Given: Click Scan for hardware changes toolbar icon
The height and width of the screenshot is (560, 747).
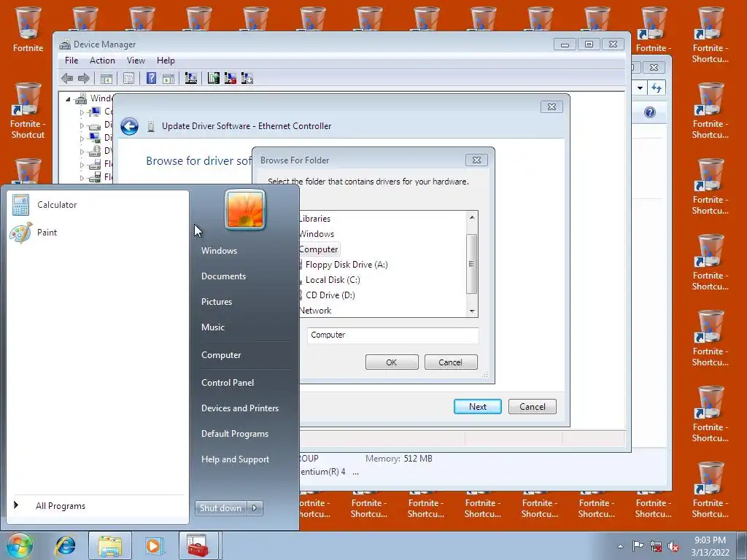Looking at the screenshot, I should (191, 78).
